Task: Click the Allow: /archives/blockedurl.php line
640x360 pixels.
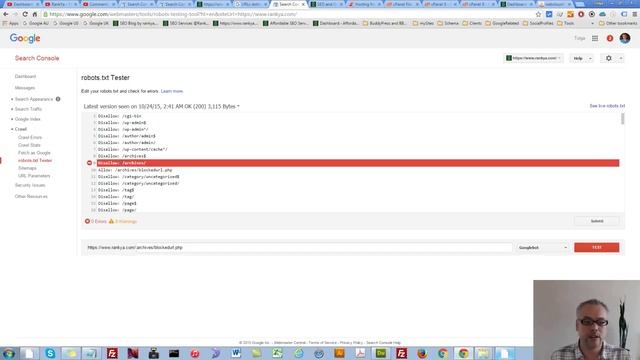Action: 135,170
